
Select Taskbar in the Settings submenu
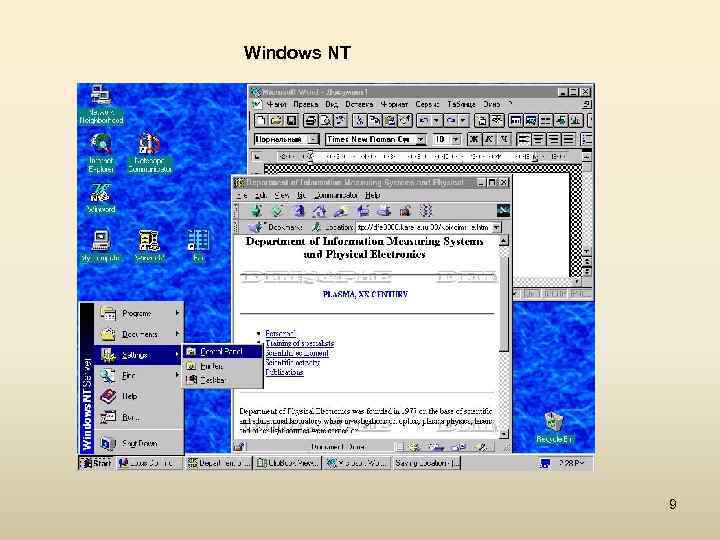(x=223, y=380)
